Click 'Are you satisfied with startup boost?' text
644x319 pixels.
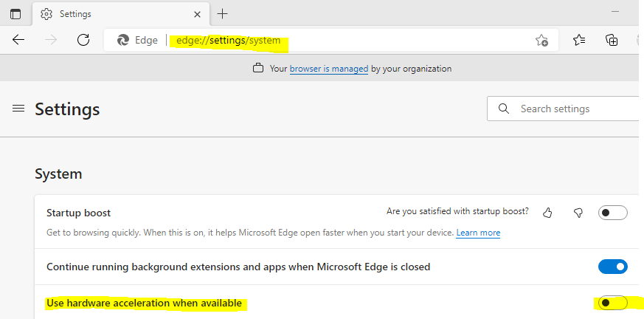coord(457,211)
